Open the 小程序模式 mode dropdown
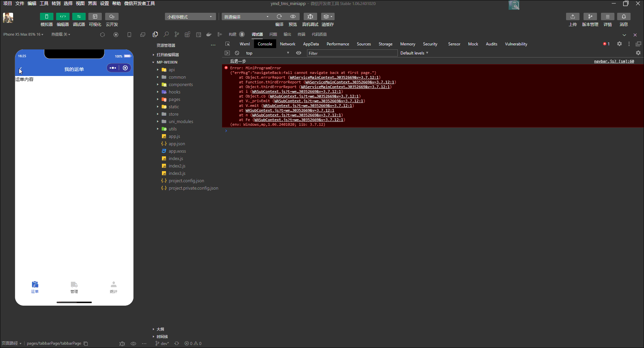The height and width of the screenshot is (348, 644). 190,17
